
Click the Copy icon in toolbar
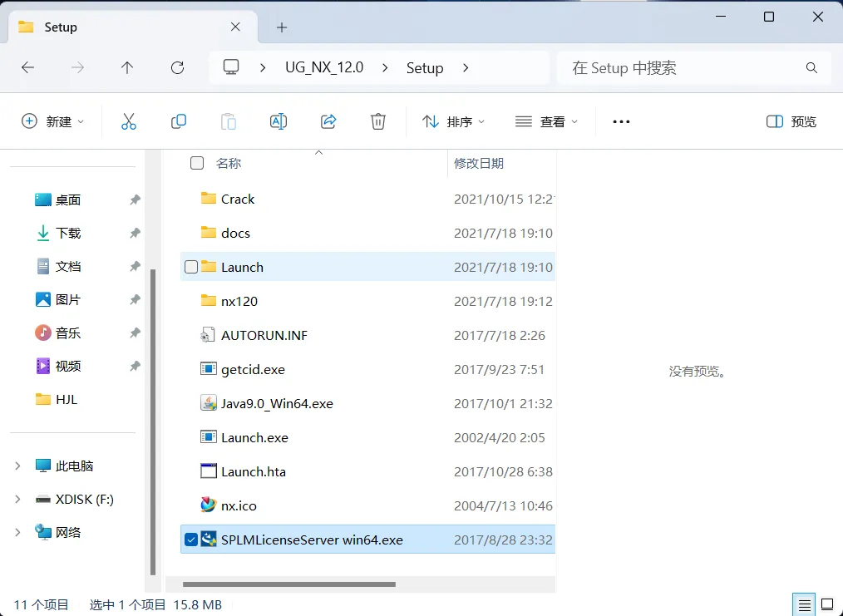(x=179, y=121)
